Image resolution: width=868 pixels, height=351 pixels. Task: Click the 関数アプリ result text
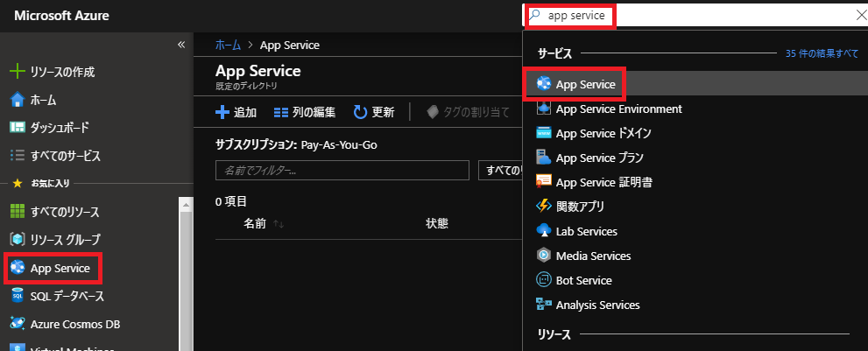click(580, 207)
